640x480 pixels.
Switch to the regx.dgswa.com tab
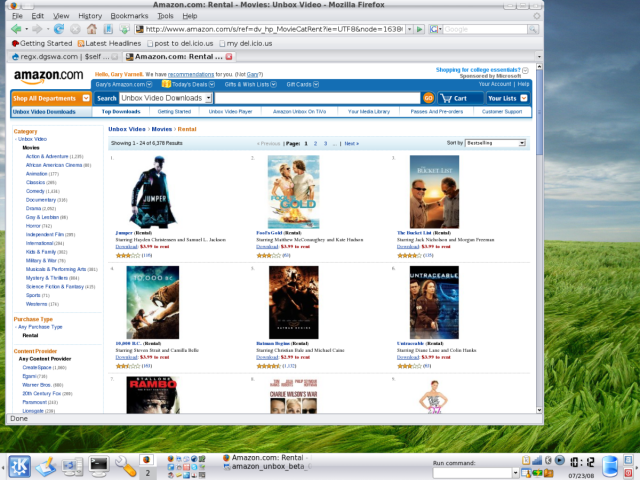64,57
